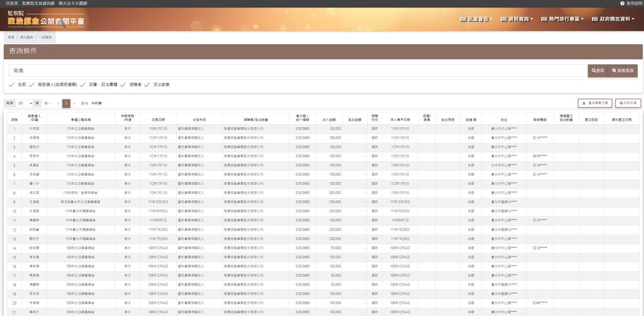
Task: Open the 使用說明 link
Action: coord(634,3)
